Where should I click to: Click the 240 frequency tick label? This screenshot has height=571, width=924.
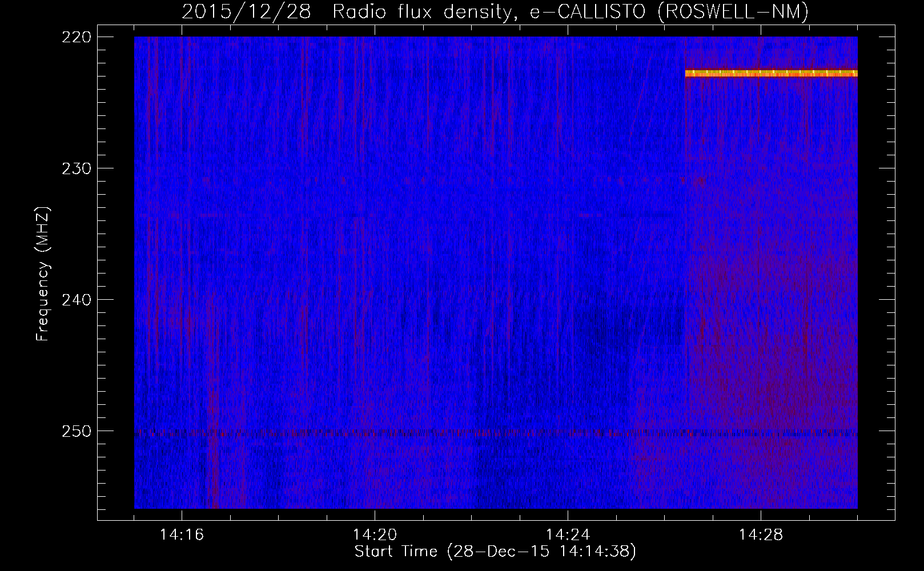(x=76, y=300)
